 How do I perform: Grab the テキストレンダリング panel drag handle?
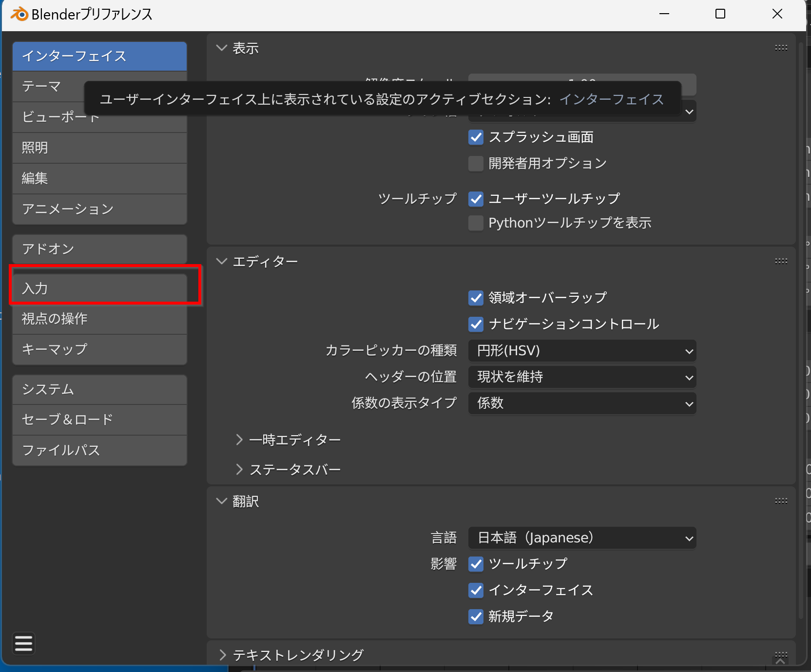781,654
